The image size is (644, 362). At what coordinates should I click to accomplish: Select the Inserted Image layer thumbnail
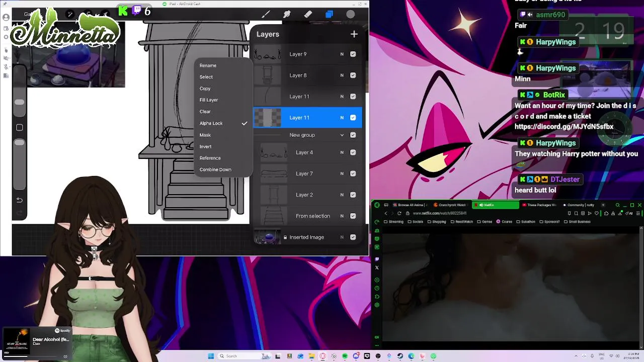[x=267, y=237]
